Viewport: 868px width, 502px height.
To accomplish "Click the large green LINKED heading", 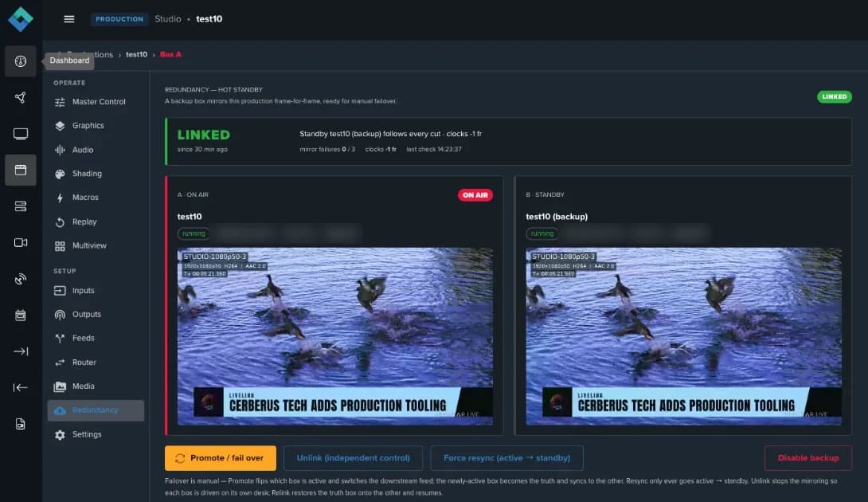I will click(x=204, y=135).
